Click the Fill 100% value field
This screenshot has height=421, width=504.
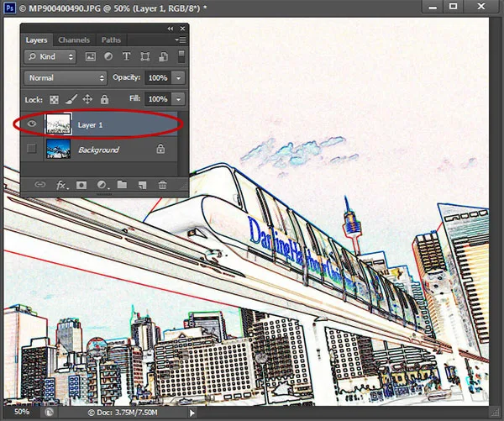point(158,99)
